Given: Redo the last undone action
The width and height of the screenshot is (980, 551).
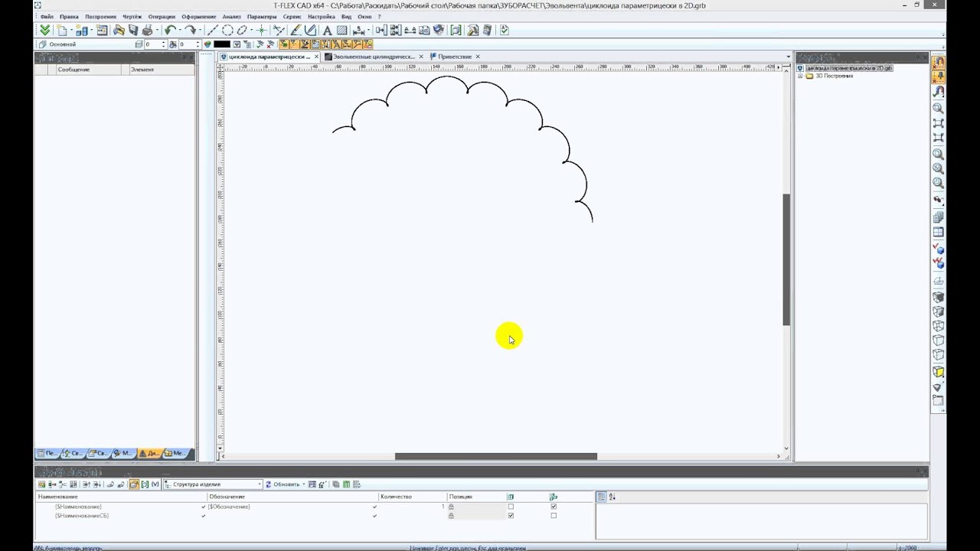Looking at the screenshot, I should 191,30.
